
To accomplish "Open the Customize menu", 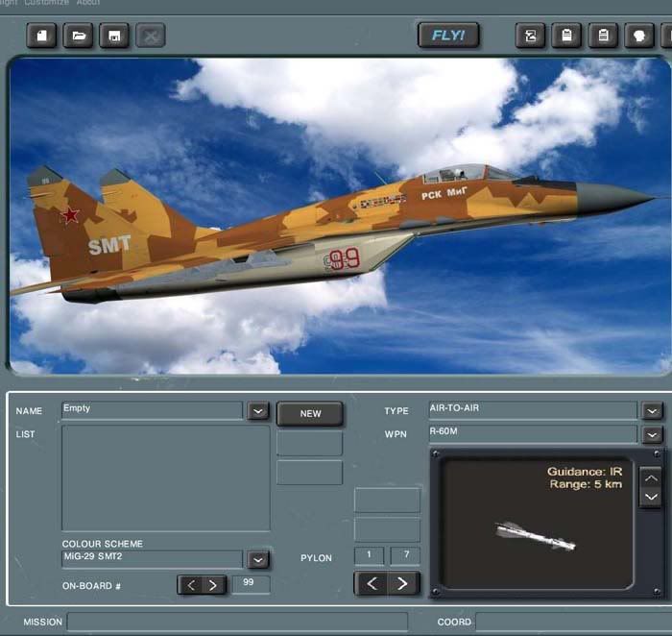I will tap(46, 3).
